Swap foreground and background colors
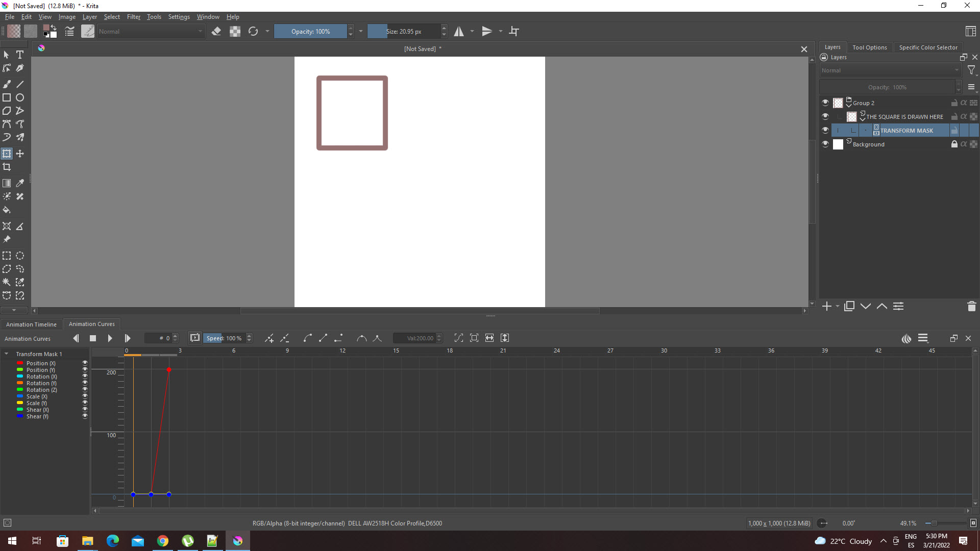 point(54,27)
